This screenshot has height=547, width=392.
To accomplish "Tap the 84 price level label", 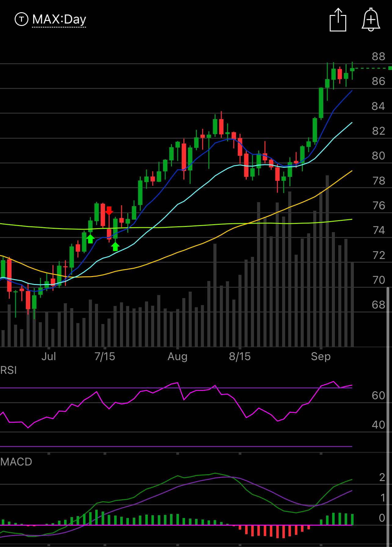I will click(379, 106).
